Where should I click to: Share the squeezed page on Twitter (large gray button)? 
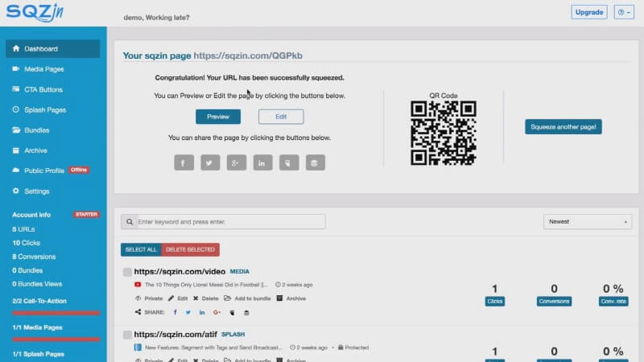[x=210, y=162]
